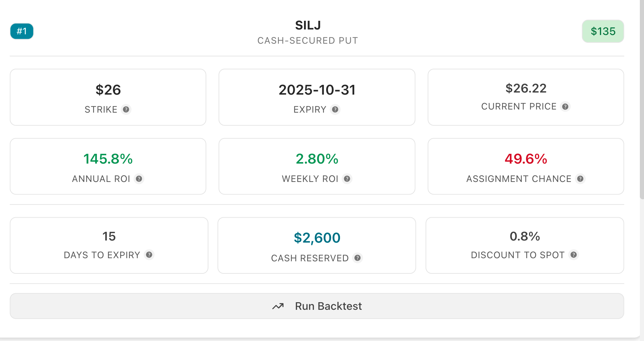Click the 49.6% assignment chance value
This screenshot has height=341, width=644.
point(526,159)
